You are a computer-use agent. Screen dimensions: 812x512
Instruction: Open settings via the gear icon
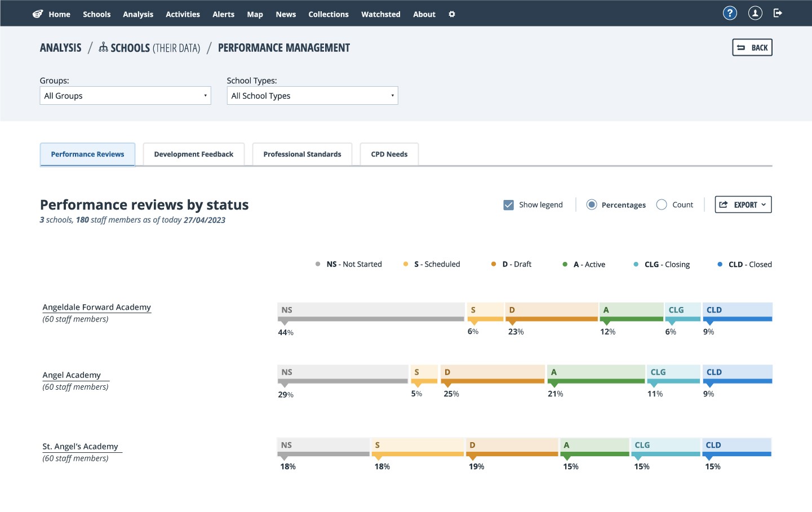tap(452, 14)
